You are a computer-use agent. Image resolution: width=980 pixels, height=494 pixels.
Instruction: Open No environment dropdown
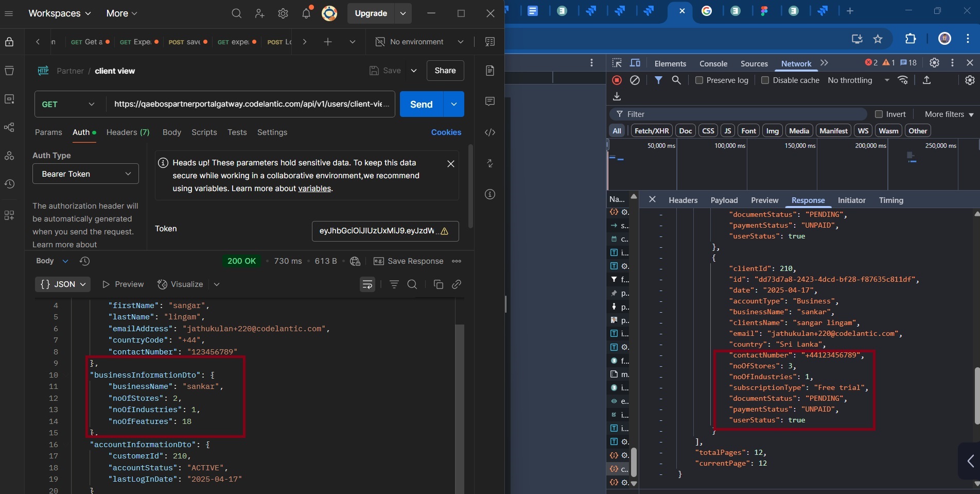click(x=419, y=42)
